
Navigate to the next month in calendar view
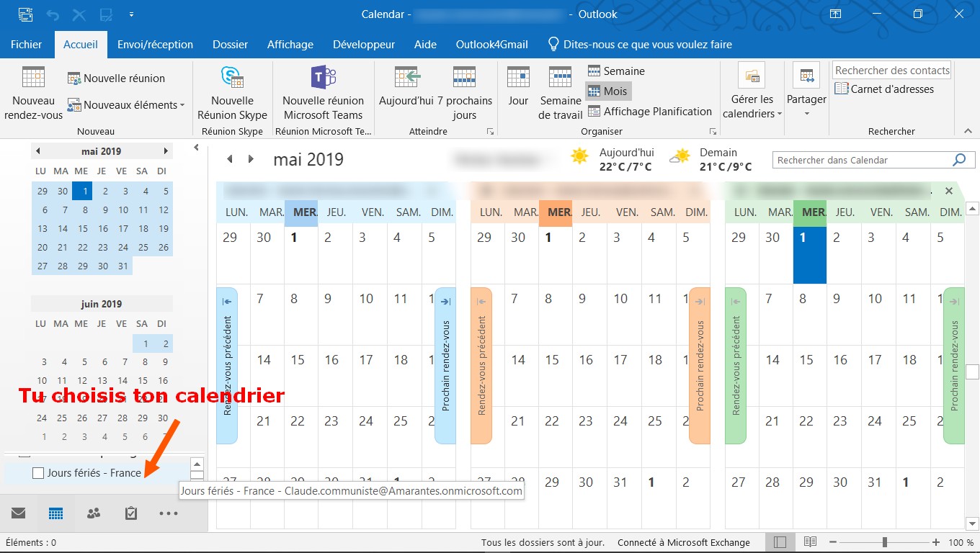pos(251,159)
